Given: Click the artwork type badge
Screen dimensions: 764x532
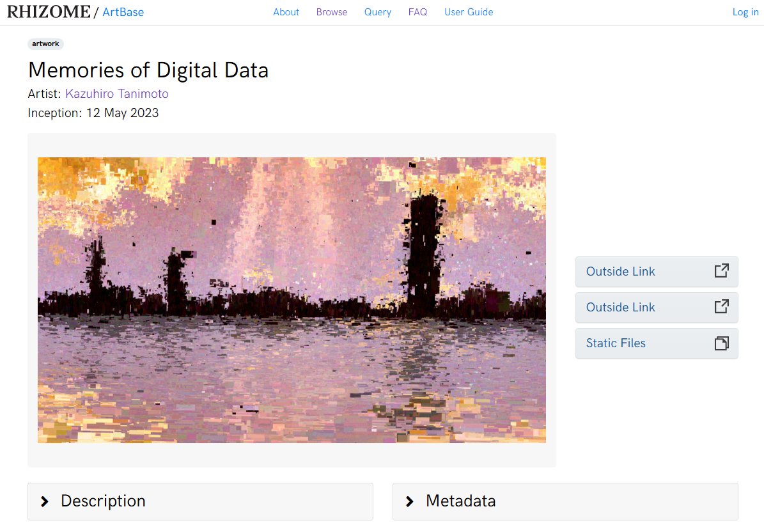Looking at the screenshot, I should tap(46, 44).
